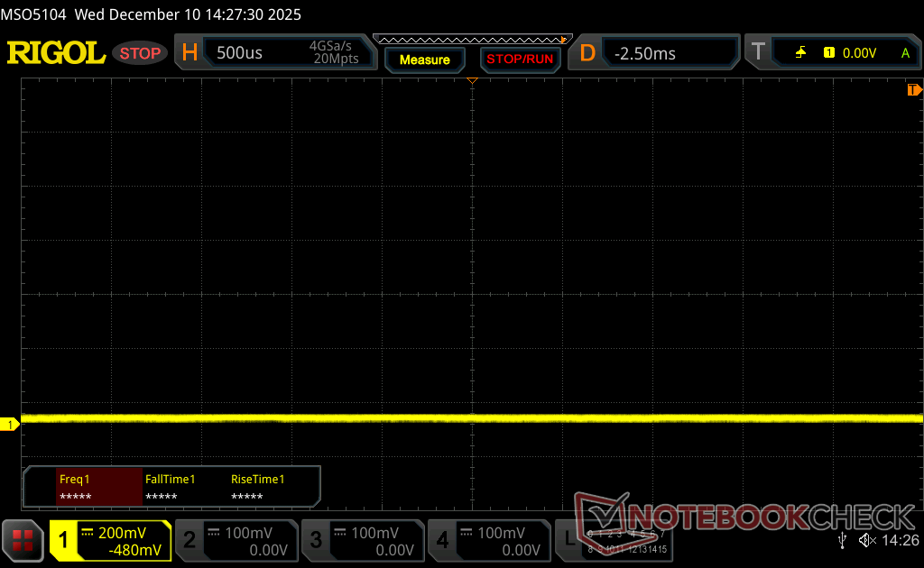Enable channel 2 input

[x=236, y=540]
